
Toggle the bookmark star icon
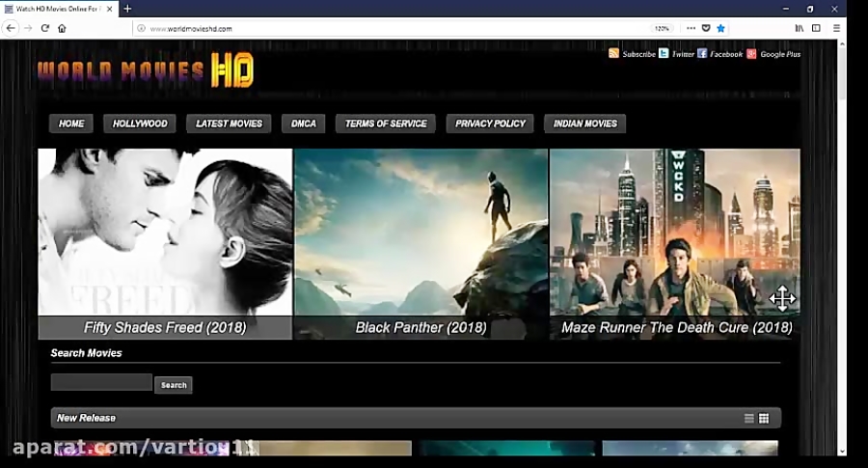click(x=720, y=28)
